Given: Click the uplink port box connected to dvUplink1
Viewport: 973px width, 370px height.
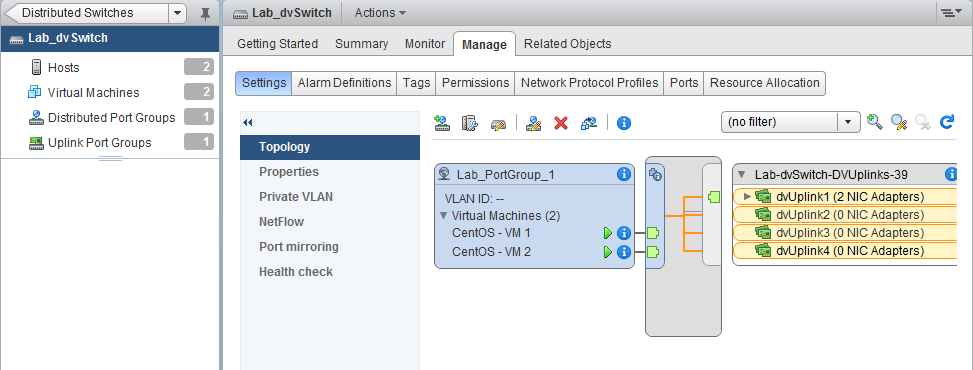Looking at the screenshot, I should pyautogui.click(x=714, y=197).
